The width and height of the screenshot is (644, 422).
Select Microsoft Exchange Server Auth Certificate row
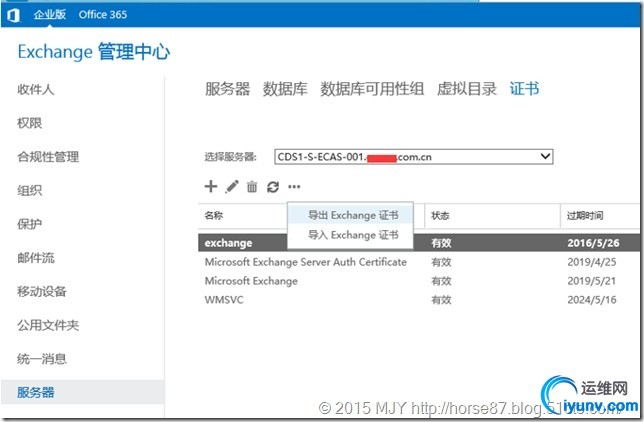coord(420,262)
